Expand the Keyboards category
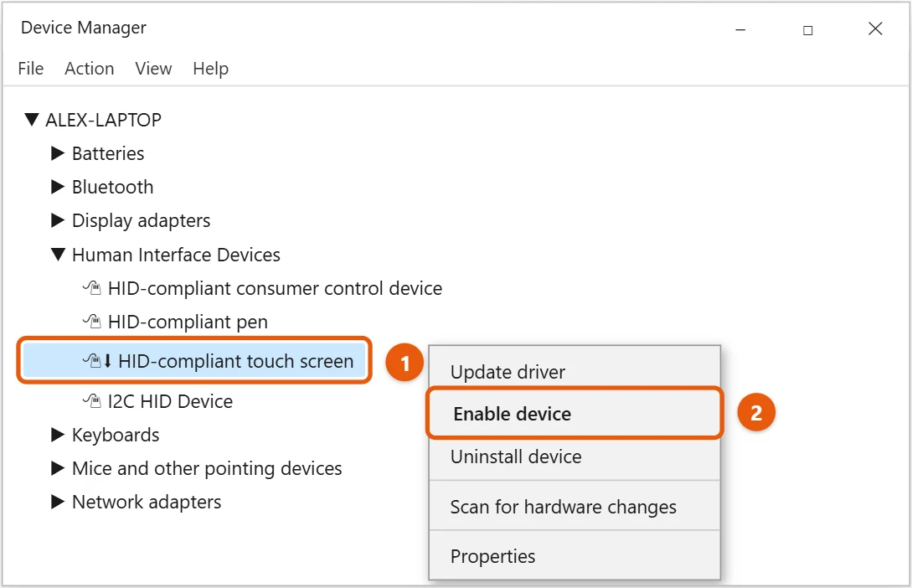Viewport: 912px width, 588px height. point(58,435)
